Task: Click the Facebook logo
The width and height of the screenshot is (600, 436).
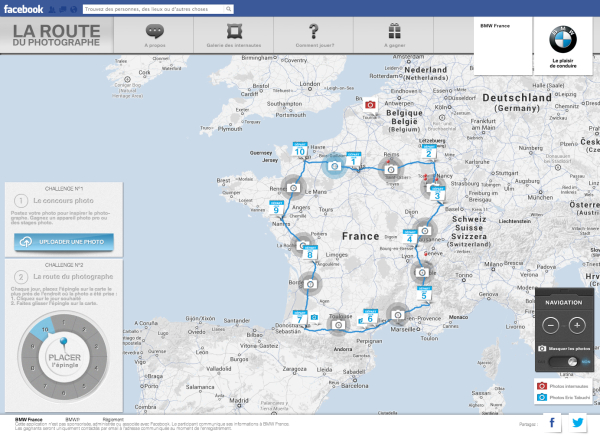Action: [x=23, y=9]
